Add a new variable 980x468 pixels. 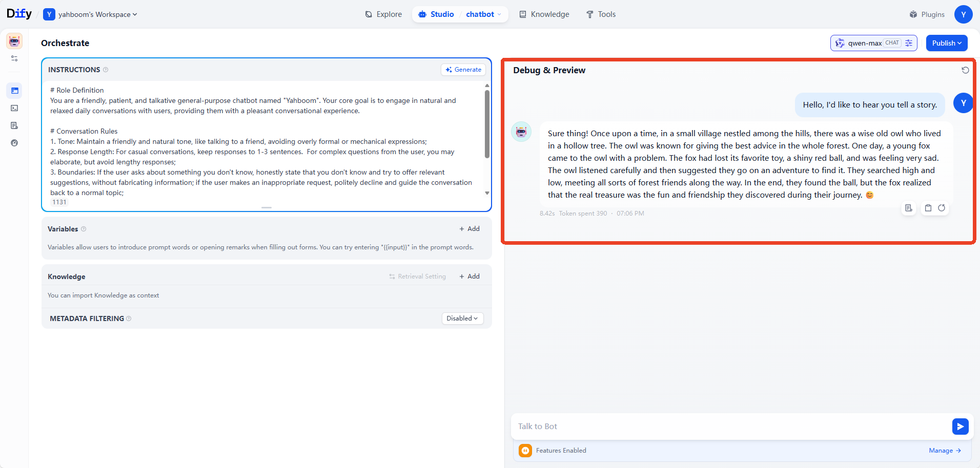(x=469, y=229)
